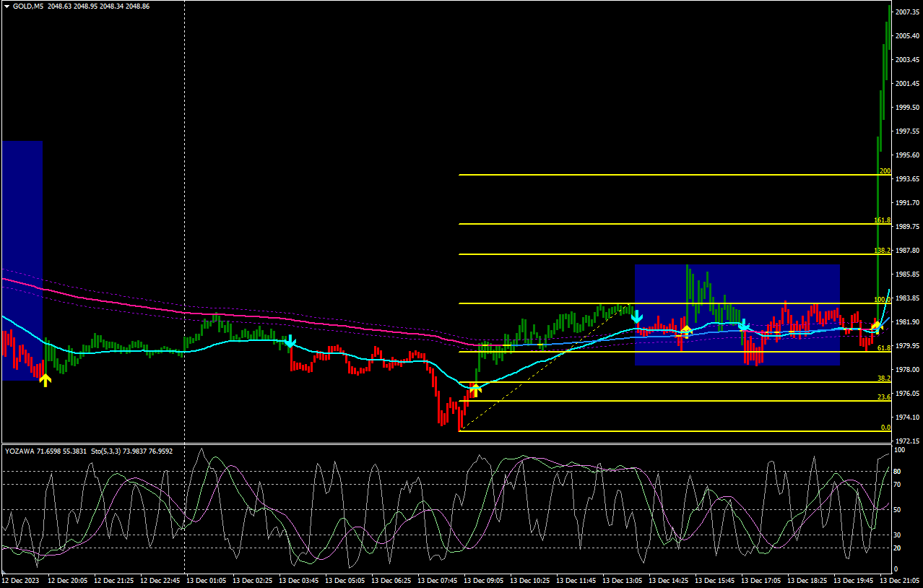Click the Fibonacci 161.8 level label
The height and width of the screenshot is (588, 923).
(x=882, y=220)
